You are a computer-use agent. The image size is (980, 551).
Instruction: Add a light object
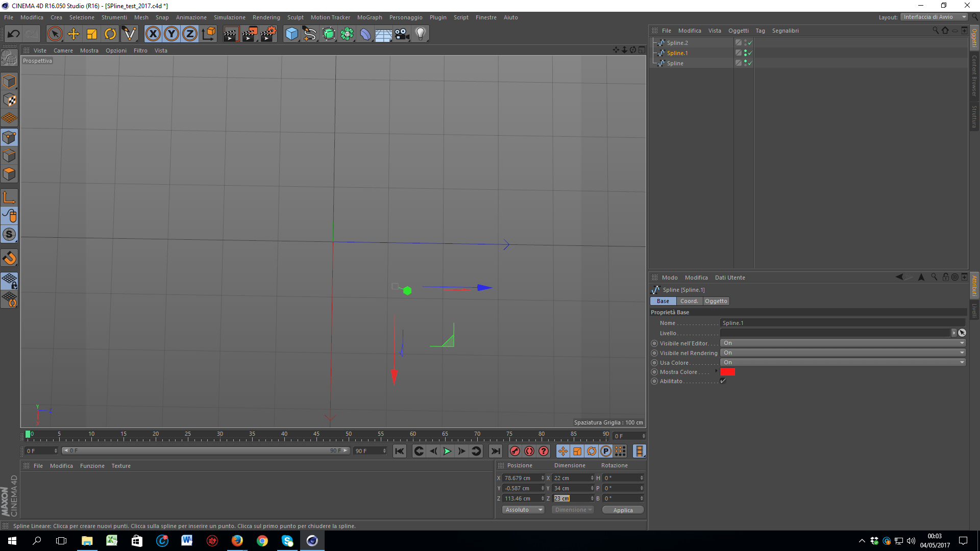tap(420, 34)
